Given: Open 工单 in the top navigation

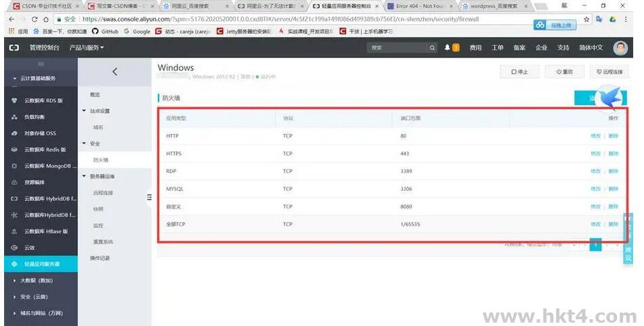Looking at the screenshot, I should (497, 48).
